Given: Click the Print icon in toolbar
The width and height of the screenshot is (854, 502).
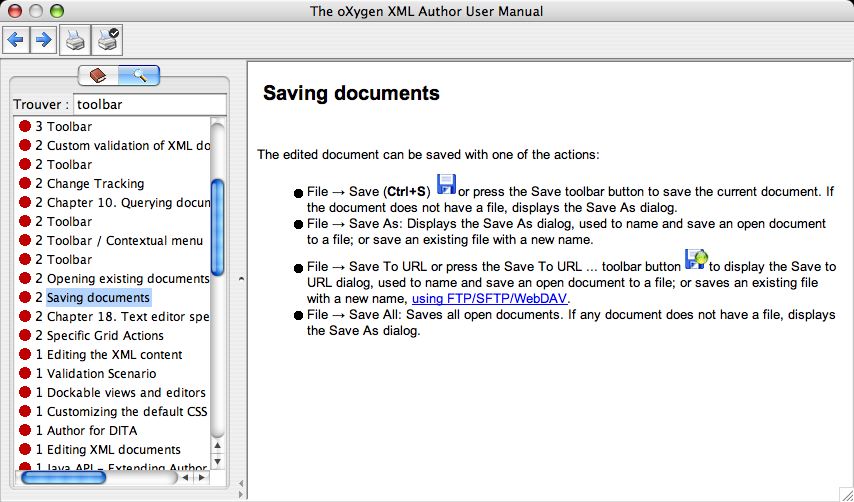Looking at the screenshot, I should [x=75, y=40].
